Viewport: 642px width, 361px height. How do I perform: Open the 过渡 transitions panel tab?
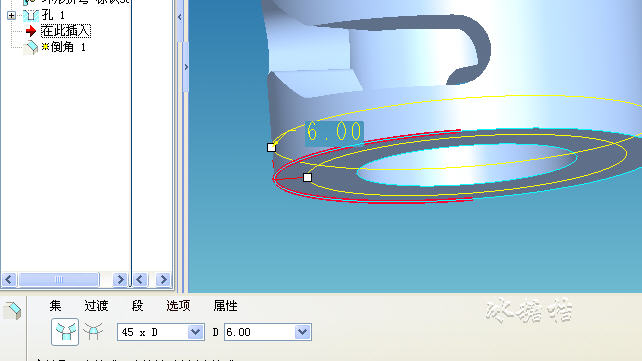96,306
